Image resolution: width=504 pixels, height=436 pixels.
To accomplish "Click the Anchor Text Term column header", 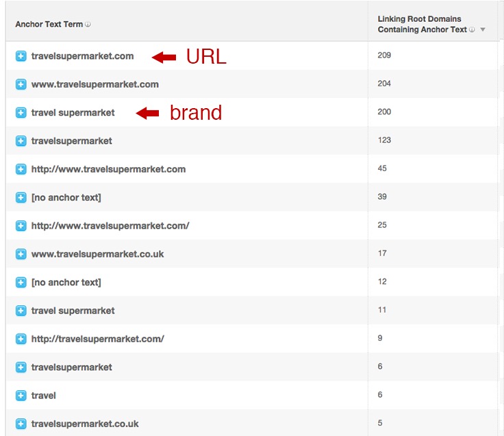I will tap(49, 25).
